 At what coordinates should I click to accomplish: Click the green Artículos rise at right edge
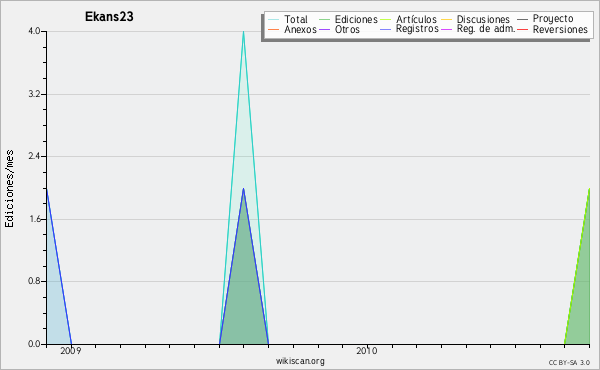pyautogui.click(x=578, y=266)
